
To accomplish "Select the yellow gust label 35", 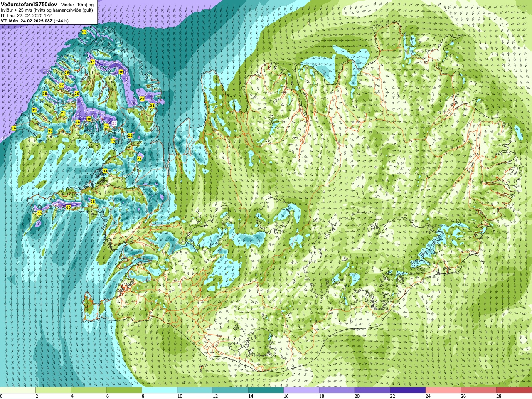I will pyautogui.click(x=45, y=94).
